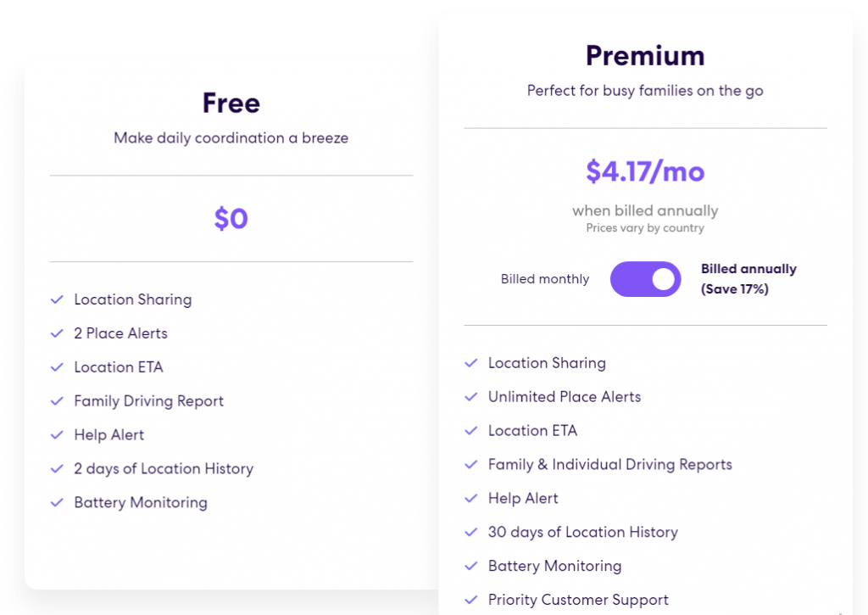Viewport: 868px width, 615px height.
Task: Click the when billed annually subtext
Action: point(644,210)
